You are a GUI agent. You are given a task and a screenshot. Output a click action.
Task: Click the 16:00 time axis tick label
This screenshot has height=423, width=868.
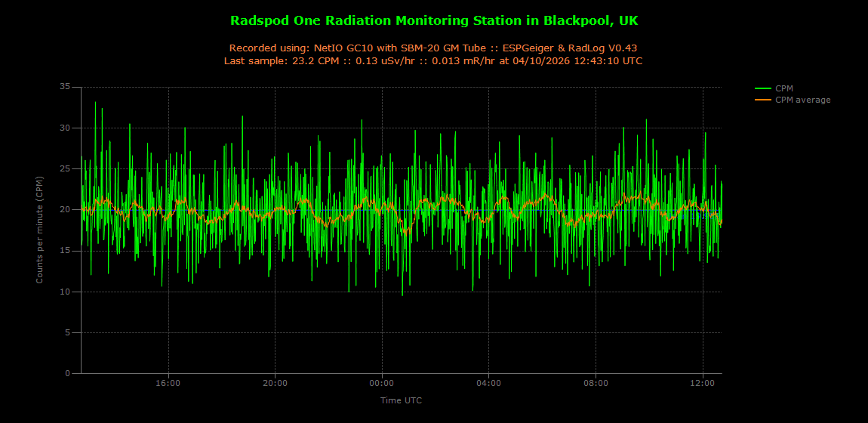pos(168,382)
